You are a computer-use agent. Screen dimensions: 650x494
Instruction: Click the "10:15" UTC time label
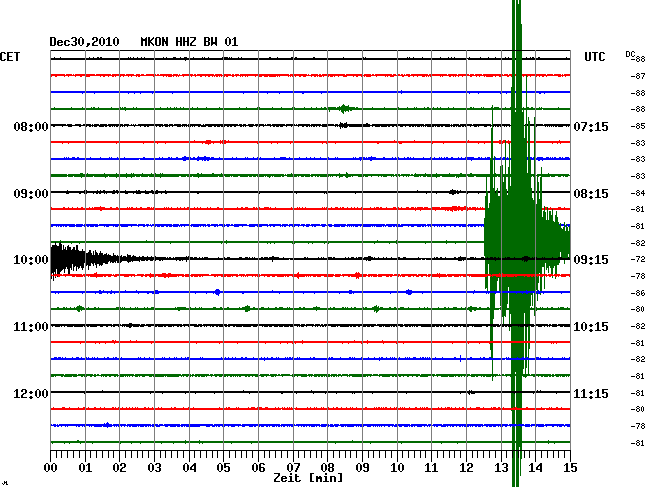click(x=591, y=327)
